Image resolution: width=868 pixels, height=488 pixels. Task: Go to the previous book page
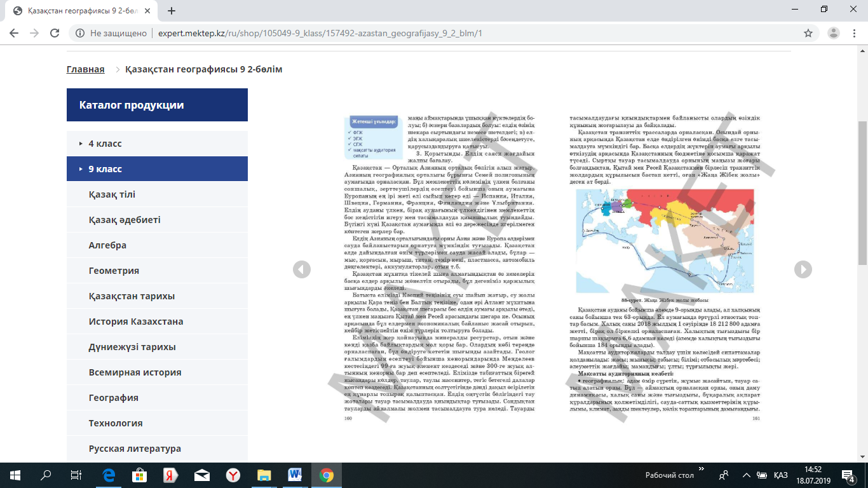[302, 269]
